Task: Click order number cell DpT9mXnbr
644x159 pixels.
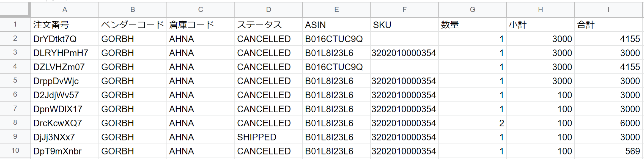Action: point(65,151)
